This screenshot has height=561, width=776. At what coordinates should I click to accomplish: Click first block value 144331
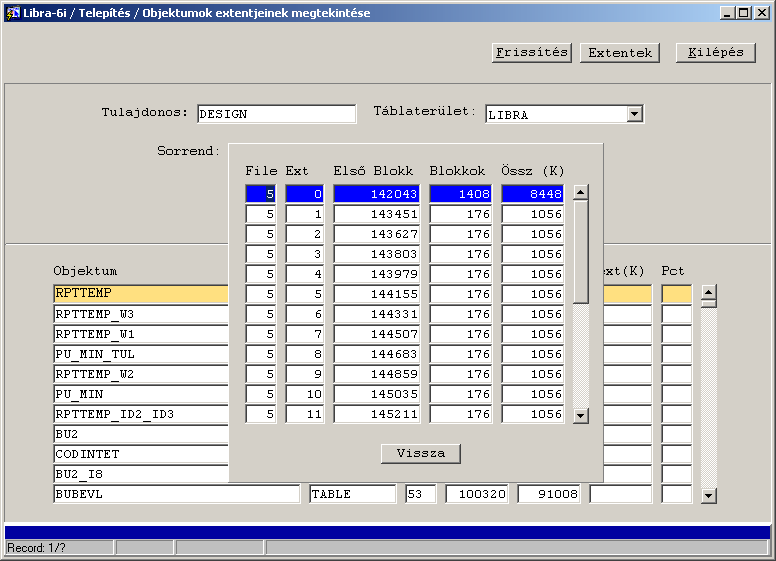[376, 314]
